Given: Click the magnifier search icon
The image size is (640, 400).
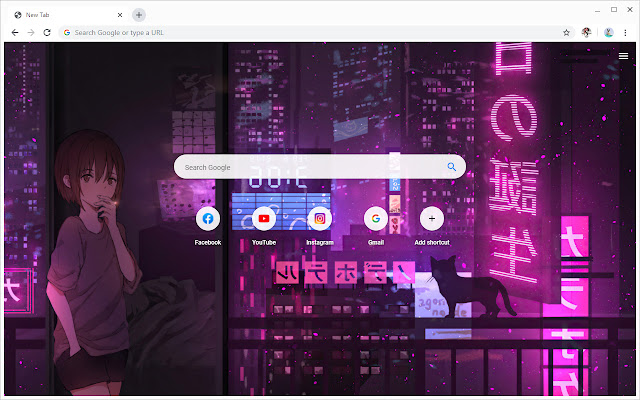Looking at the screenshot, I should [x=451, y=167].
